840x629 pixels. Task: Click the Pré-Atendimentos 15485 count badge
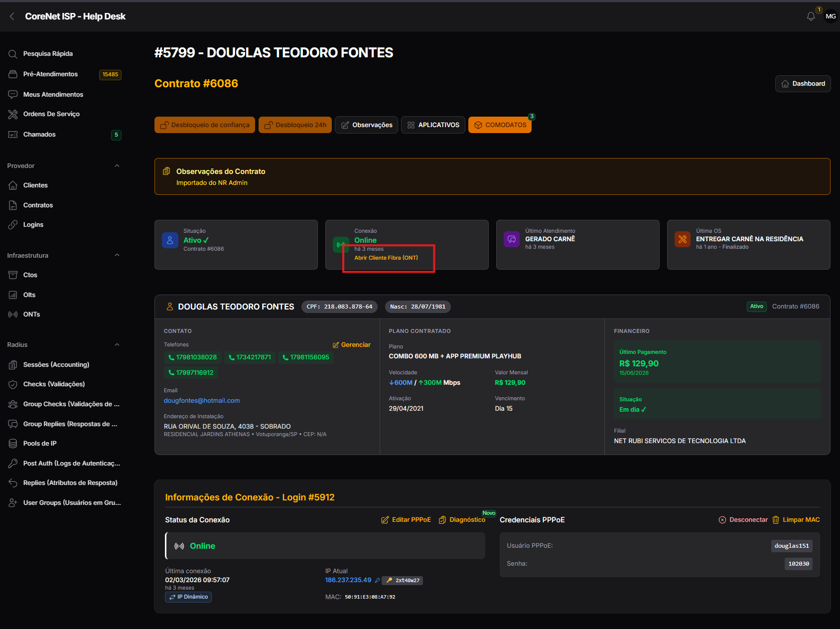point(110,75)
